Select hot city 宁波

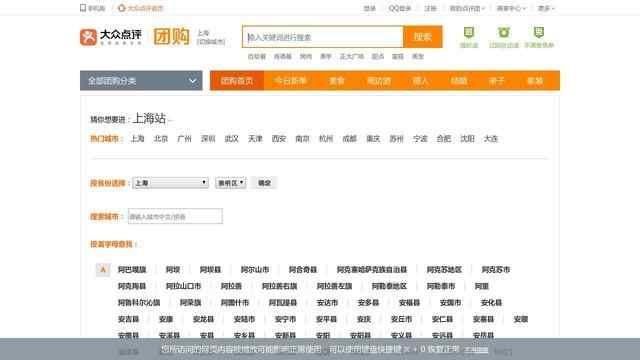click(420, 139)
